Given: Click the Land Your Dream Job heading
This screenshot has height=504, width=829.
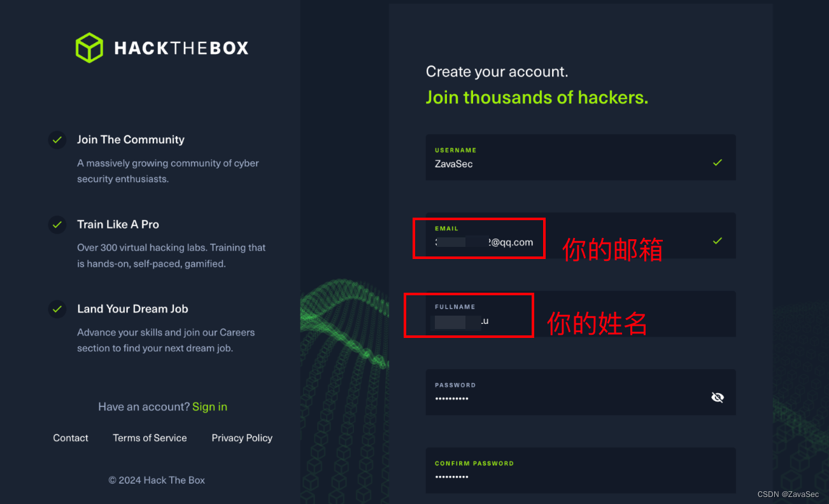Looking at the screenshot, I should (x=132, y=309).
